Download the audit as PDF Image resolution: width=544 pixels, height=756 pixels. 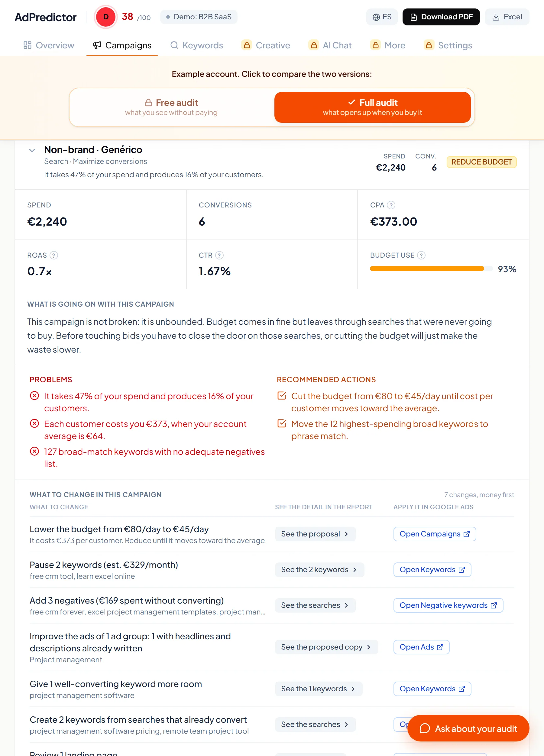point(441,17)
